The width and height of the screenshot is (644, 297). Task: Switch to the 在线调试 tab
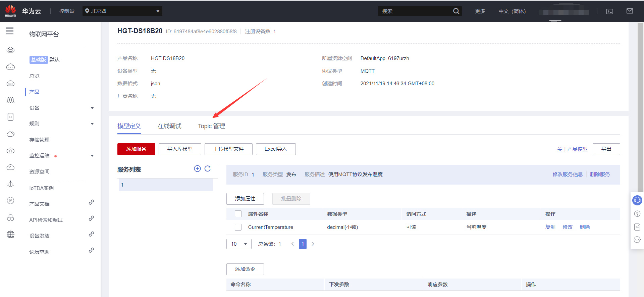pyautogui.click(x=169, y=126)
